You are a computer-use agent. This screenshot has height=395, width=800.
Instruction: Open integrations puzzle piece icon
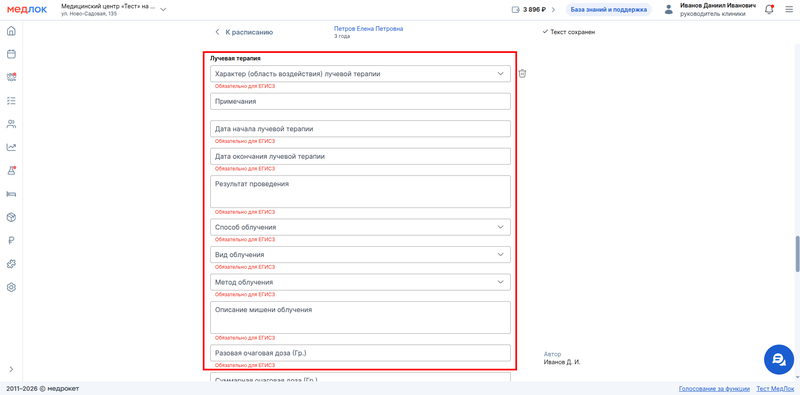pos(11,264)
